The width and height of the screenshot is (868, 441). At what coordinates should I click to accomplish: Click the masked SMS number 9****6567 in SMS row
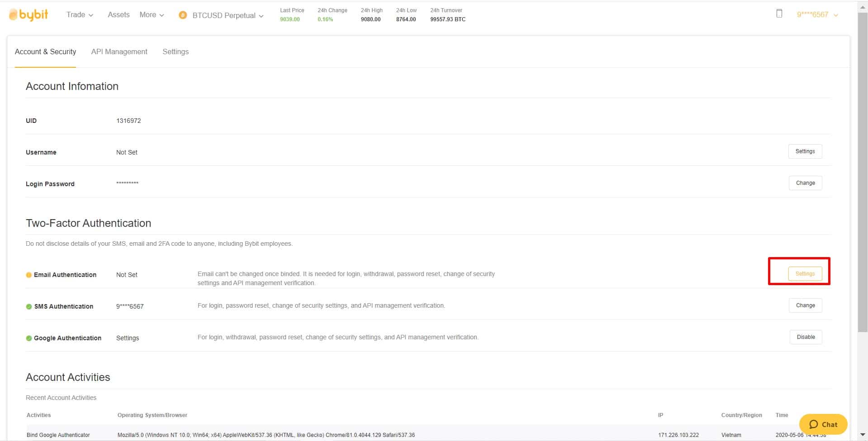pos(130,306)
